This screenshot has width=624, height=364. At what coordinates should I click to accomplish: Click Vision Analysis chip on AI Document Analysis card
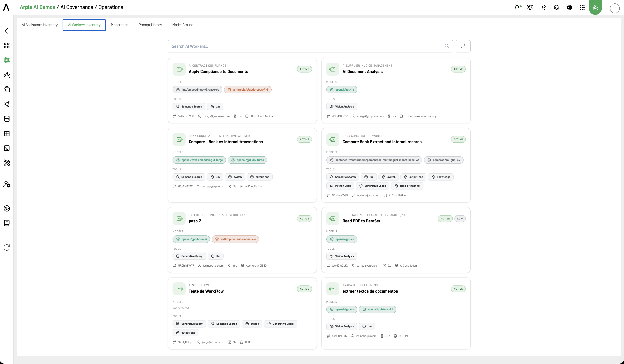(x=341, y=106)
